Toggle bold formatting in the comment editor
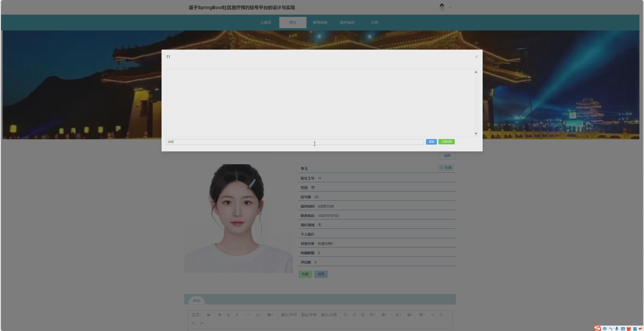The width and height of the screenshot is (644, 331). [219, 314]
